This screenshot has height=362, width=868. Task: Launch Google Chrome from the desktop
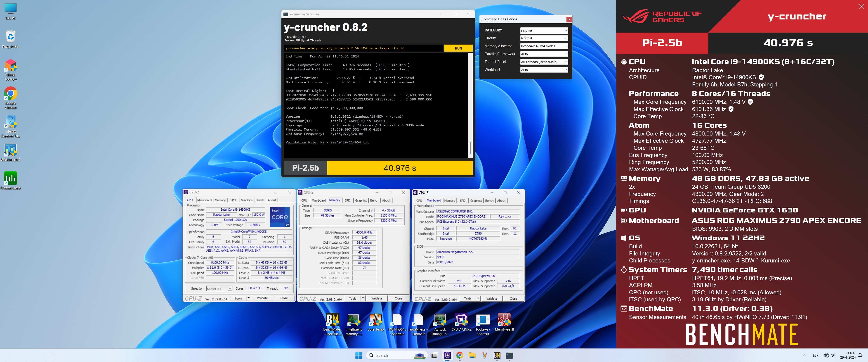[10, 98]
